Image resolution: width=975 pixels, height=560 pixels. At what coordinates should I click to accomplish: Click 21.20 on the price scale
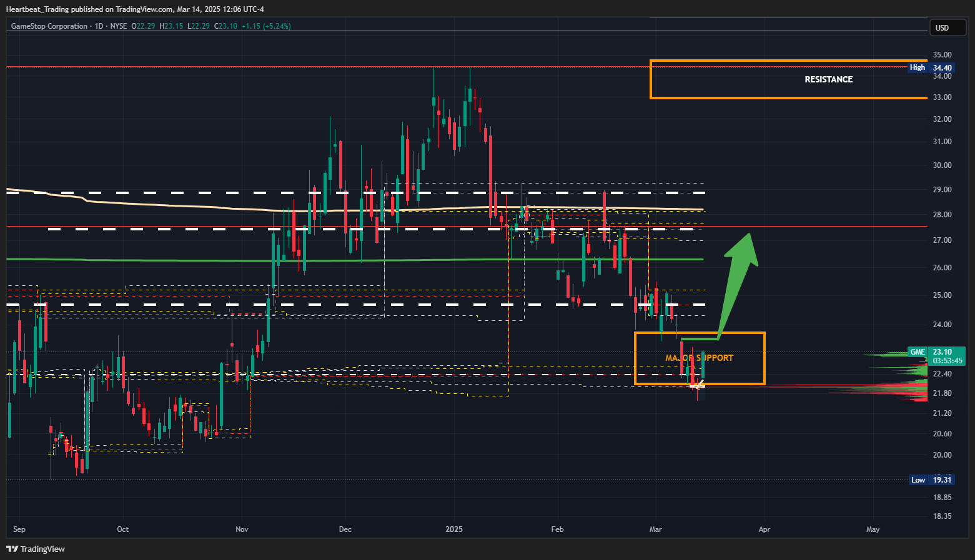pyautogui.click(x=942, y=413)
